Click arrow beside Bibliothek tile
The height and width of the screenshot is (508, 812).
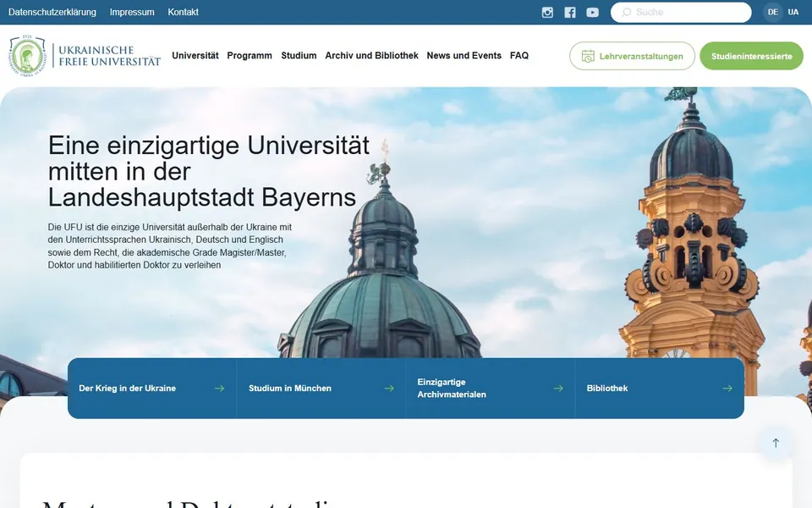pos(727,389)
